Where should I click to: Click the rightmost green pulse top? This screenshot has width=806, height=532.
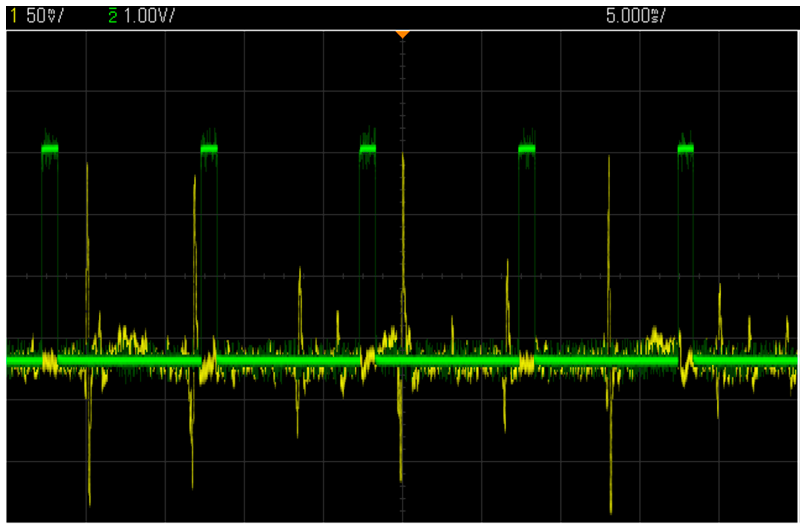pyautogui.click(x=685, y=149)
